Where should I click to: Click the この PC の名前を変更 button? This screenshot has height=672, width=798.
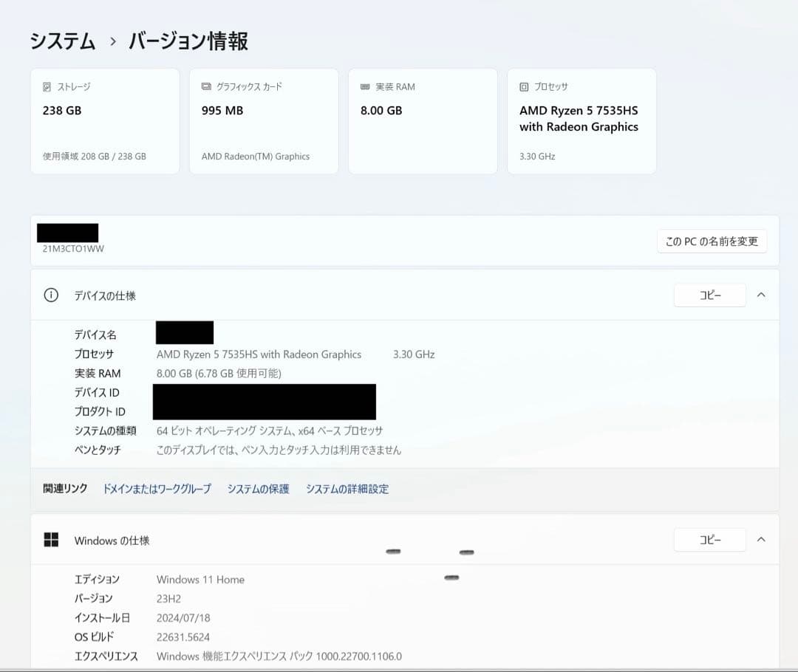click(x=712, y=241)
